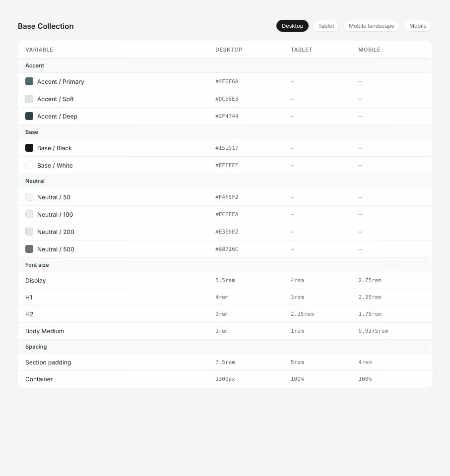Click the #FFFFFF hex value
This screenshot has height=476, width=450.
[x=227, y=165]
